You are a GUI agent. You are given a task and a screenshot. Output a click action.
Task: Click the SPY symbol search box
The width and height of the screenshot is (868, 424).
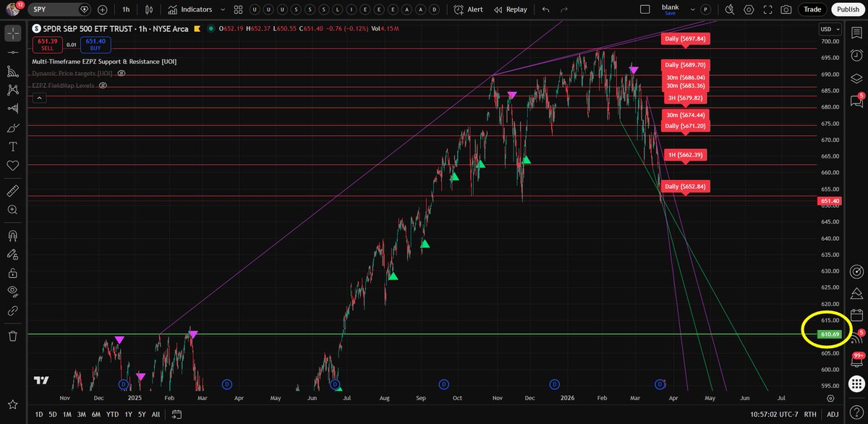click(x=61, y=9)
